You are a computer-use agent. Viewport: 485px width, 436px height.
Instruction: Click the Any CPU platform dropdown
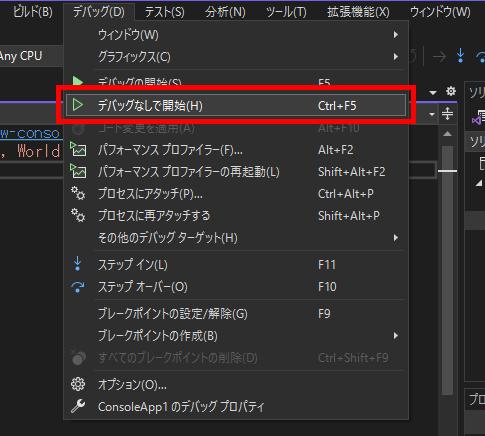[x=30, y=56]
